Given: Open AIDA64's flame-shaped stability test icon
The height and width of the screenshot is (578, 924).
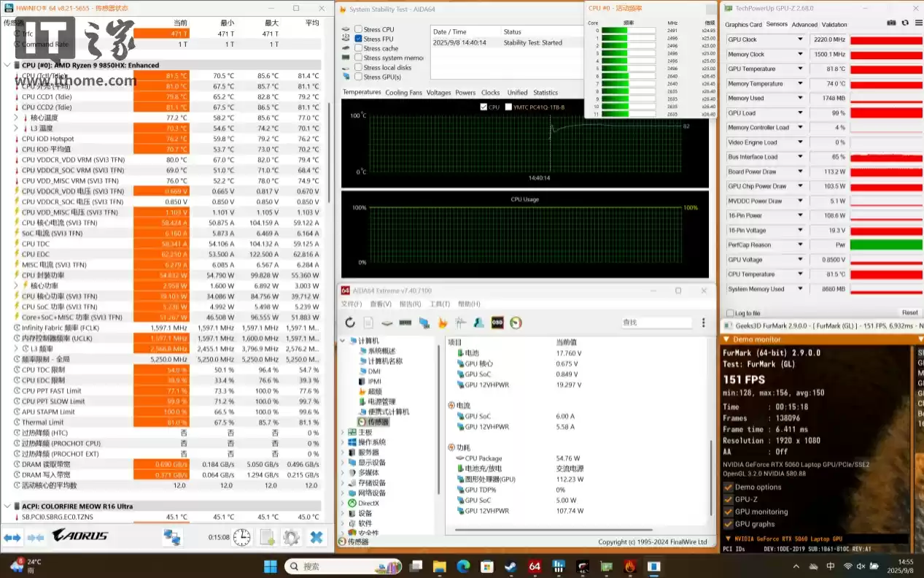Looking at the screenshot, I should point(441,323).
